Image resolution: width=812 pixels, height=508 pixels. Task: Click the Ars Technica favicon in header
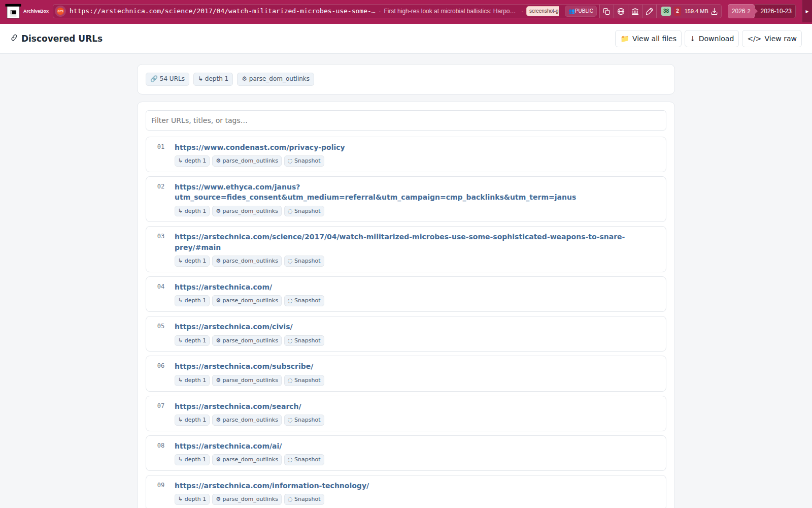click(x=60, y=11)
